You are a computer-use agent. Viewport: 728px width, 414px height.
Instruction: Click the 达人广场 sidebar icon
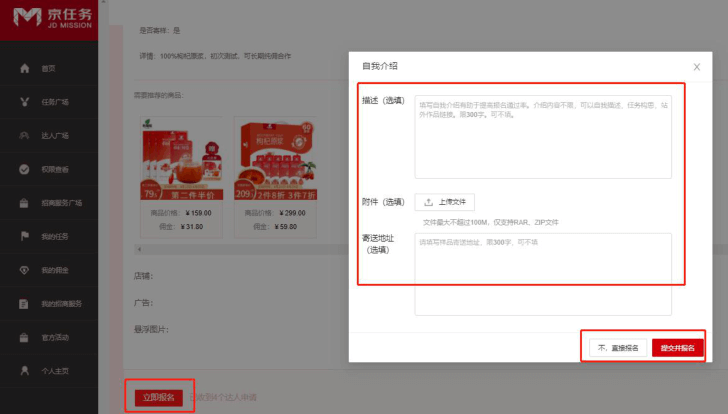click(24, 136)
